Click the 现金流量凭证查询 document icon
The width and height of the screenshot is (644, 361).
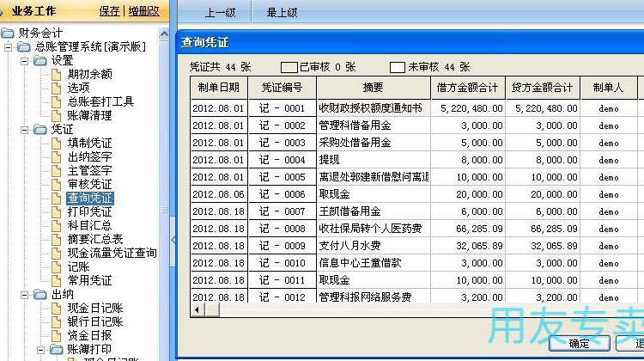[57, 254]
